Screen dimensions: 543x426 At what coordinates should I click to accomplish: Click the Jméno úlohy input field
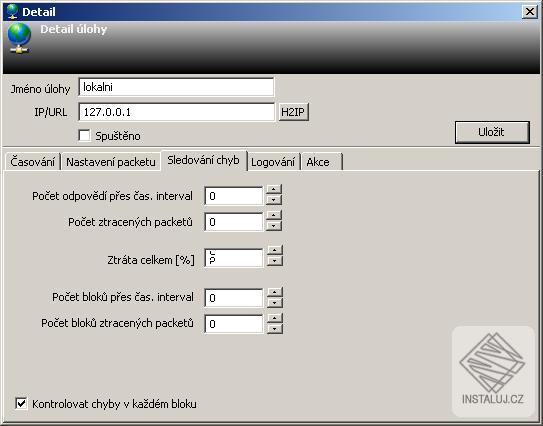pyautogui.click(x=176, y=87)
